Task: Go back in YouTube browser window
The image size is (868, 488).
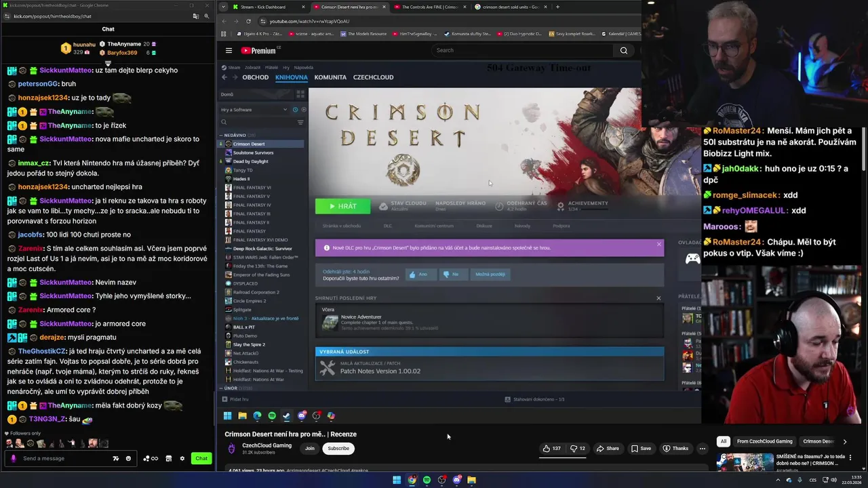Action: pyautogui.click(x=225, y=21)
